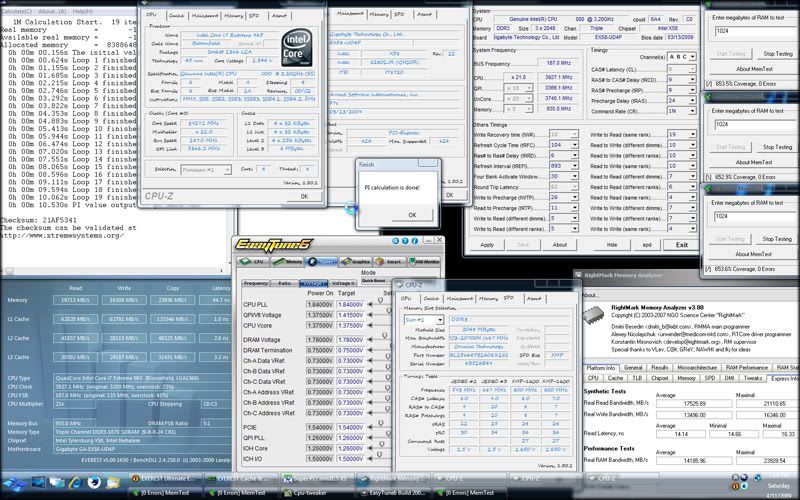Click the left arrow next to PCIE target voltage
Viewport: 800px width, 500px height.
pyautogui.click(x=370, y=428)
